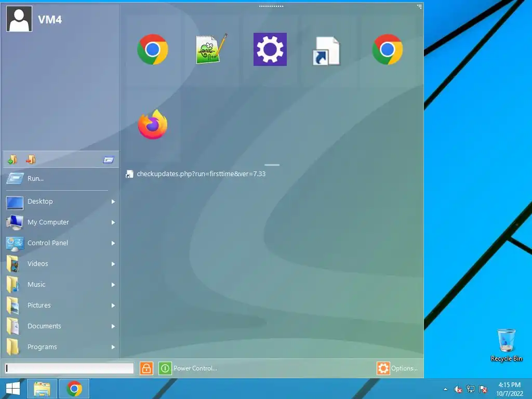Open File Explorer from the taskbar

[x=42, y=389]
